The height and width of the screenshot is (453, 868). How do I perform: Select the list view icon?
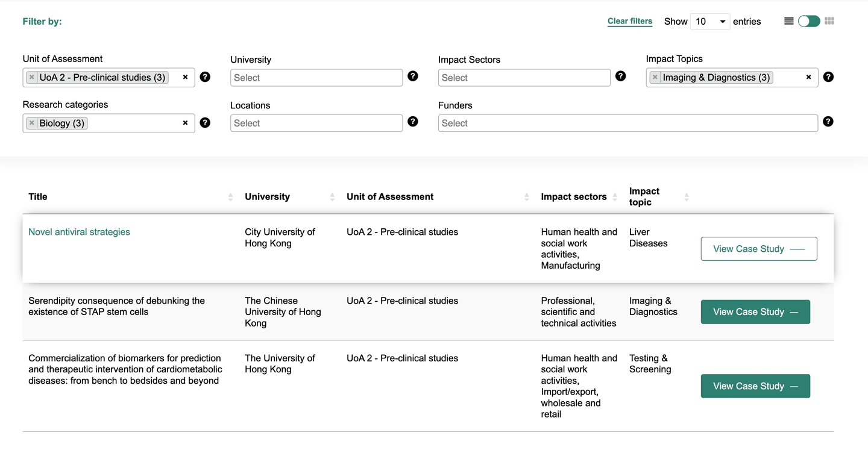coord(788,21)
